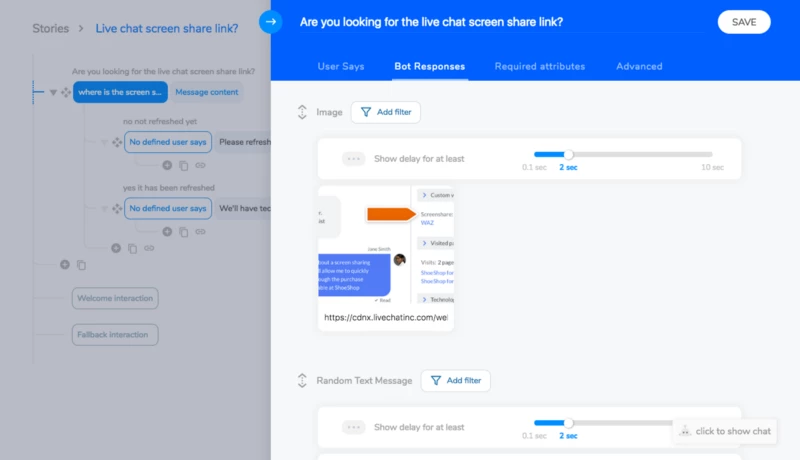Click the Image section delay slider handle
This screenshot has height=460, width=800.
tap(568, 154)
